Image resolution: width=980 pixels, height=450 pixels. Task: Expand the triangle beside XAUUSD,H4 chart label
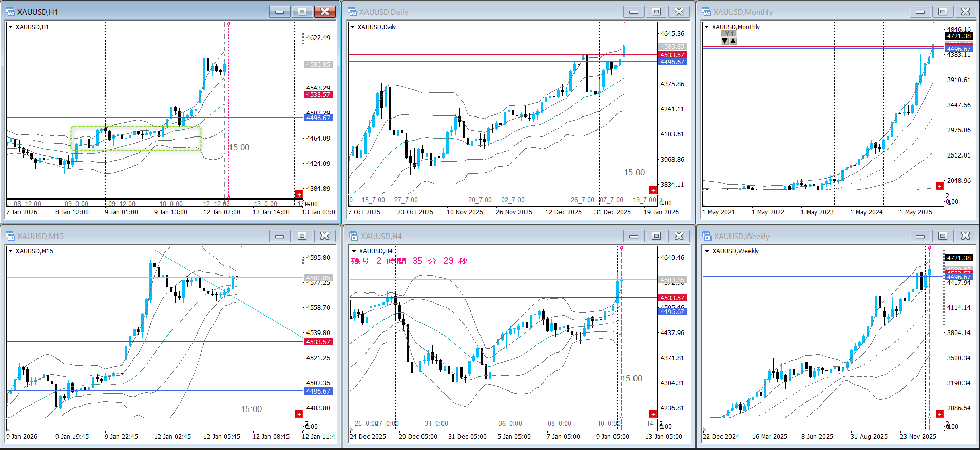tap(354, 251)
